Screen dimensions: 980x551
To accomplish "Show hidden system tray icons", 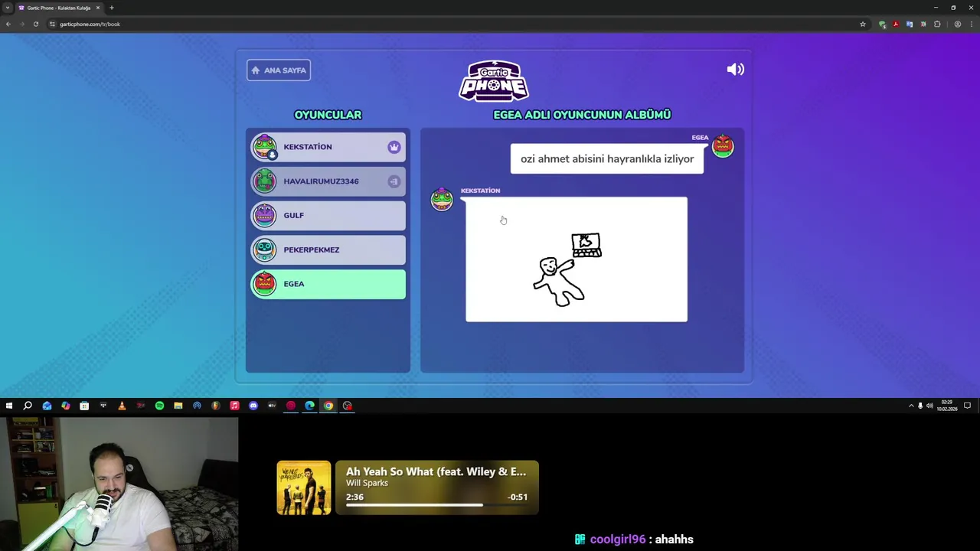I will click(911, 406).
